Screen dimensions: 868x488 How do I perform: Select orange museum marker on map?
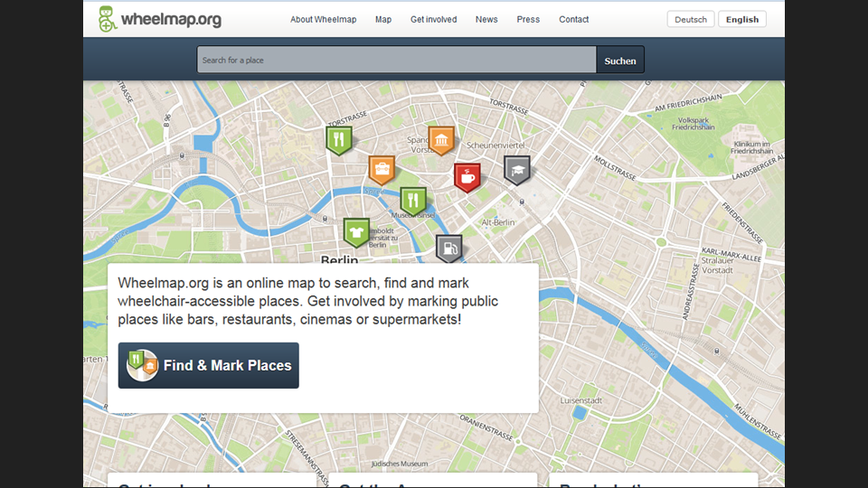click(441, 140)
